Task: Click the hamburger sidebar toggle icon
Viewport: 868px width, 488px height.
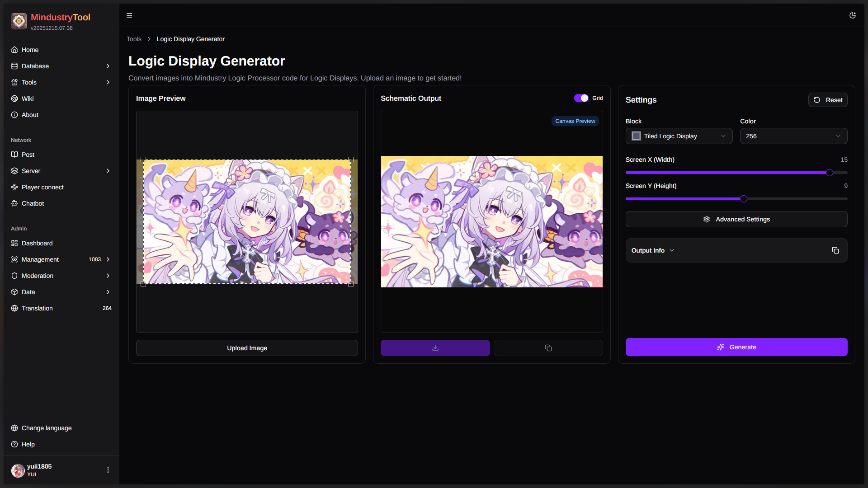Action: (x=129, y=15)
